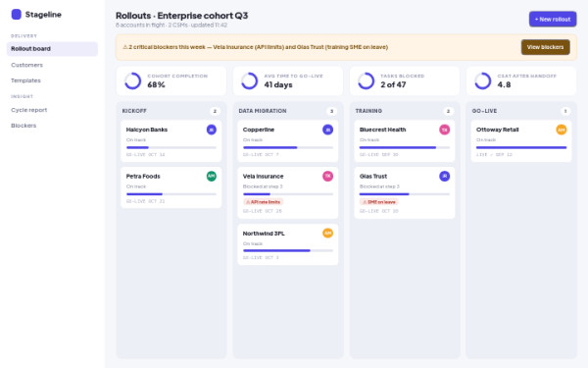Open Templates from the sidebar
Viewport: 588px width, 368px height.
coord(52,80)
